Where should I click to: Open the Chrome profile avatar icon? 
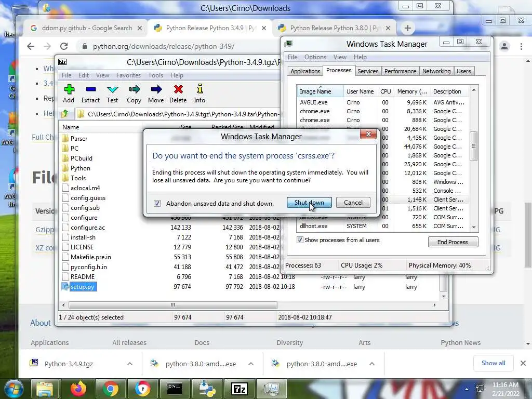click(504, 46)
